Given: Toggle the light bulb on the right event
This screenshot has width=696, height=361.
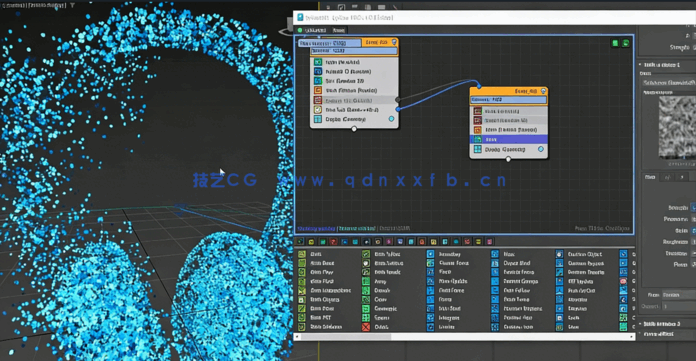Looking at the screenshot, I should [x=543, y=91].
